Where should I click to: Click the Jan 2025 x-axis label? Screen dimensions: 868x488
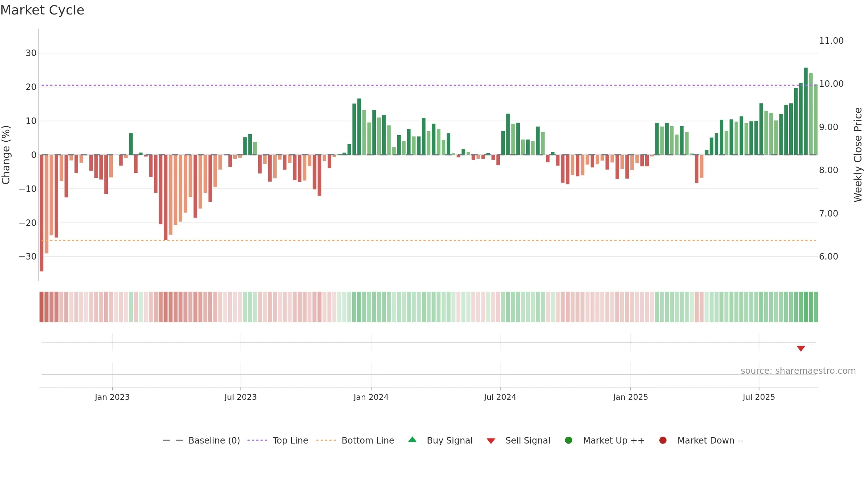point(630,397)
